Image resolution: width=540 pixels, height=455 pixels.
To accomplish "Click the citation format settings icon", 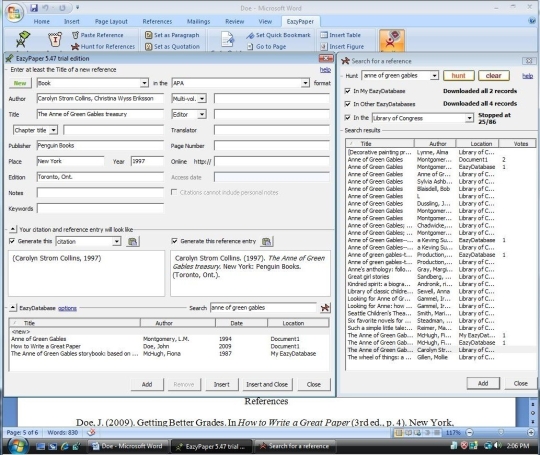I will pyautogui.click(x=133, y=242).
